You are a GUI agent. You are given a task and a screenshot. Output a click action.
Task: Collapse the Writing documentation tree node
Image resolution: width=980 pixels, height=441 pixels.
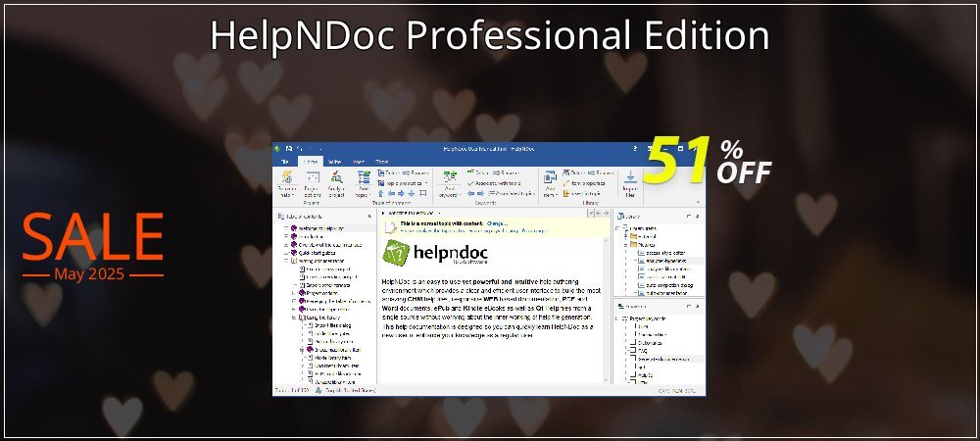click(286, 261)
